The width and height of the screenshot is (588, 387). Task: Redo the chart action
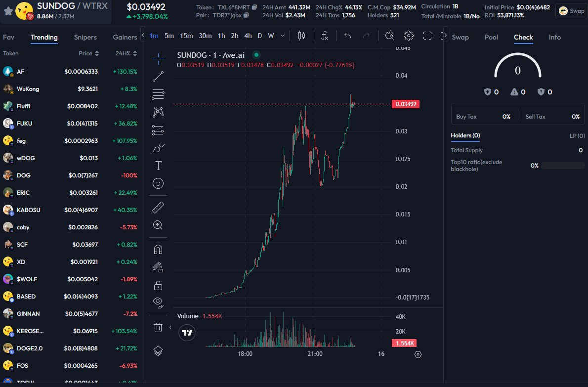pos(366,36)
